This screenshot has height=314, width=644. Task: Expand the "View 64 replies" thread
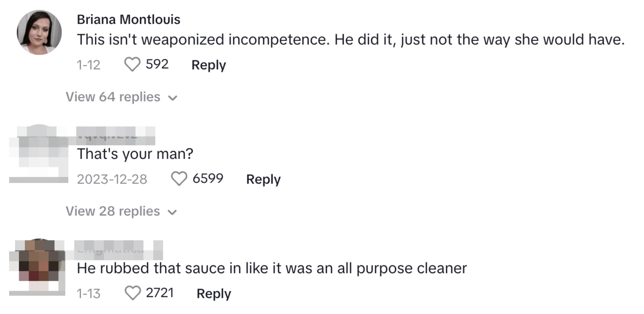pyautogui.click(x=121, y=97)
